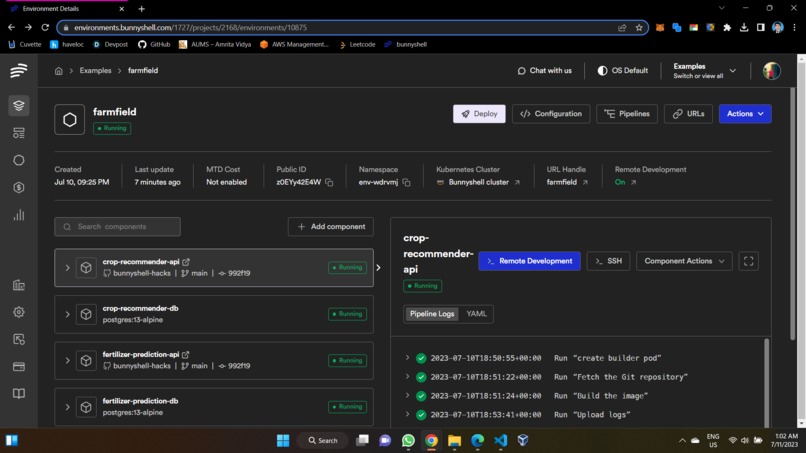
Task: Open the templates list icon in sidebar
Action: [x=19, y=133]
